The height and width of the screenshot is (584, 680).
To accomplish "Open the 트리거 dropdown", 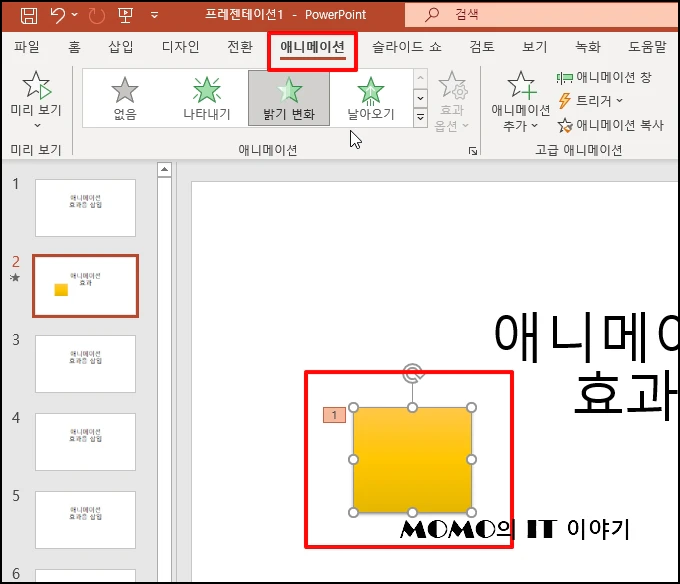I will pyautogui.click(x=590, y=101).
